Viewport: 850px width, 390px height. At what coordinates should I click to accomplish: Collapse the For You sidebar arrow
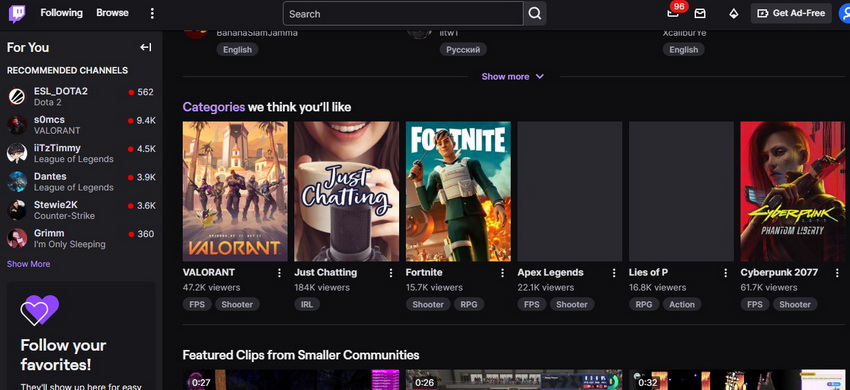pos(146,47)
